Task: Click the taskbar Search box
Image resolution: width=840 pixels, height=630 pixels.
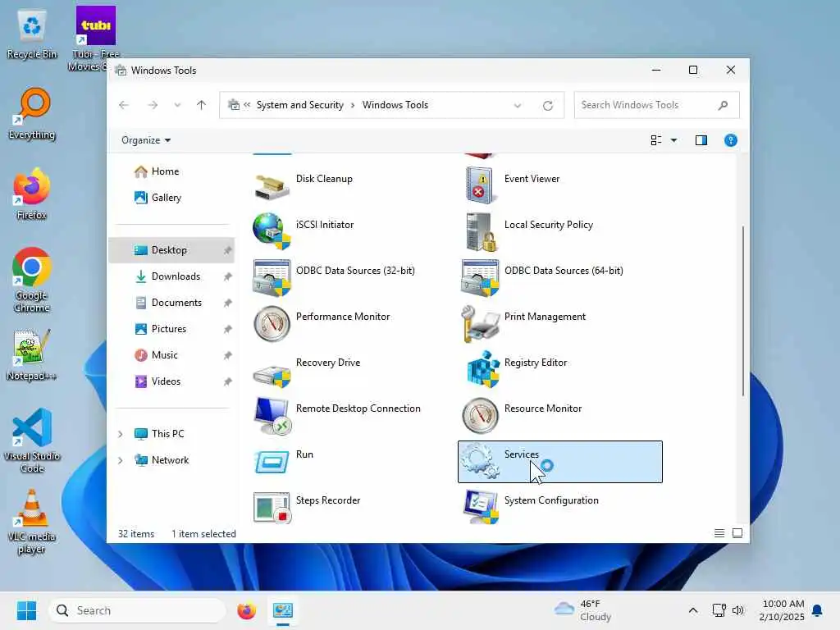Action: (x=137, y=610)
